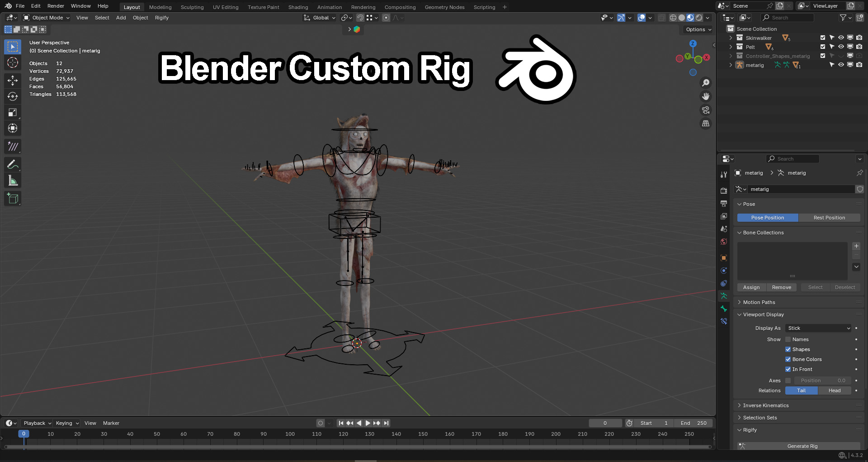The image size is (868, 462).
Task: Open the Object Mode dropdown
Action: 46,18
